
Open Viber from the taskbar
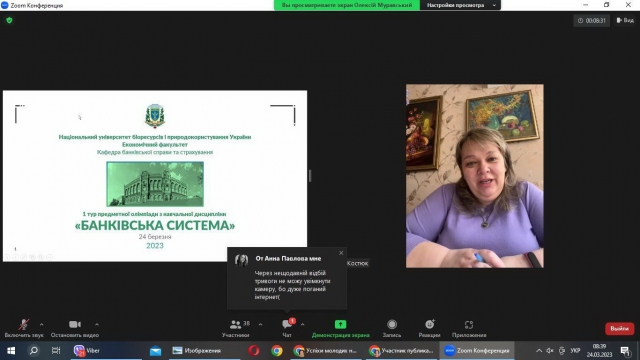pos(87,351)
